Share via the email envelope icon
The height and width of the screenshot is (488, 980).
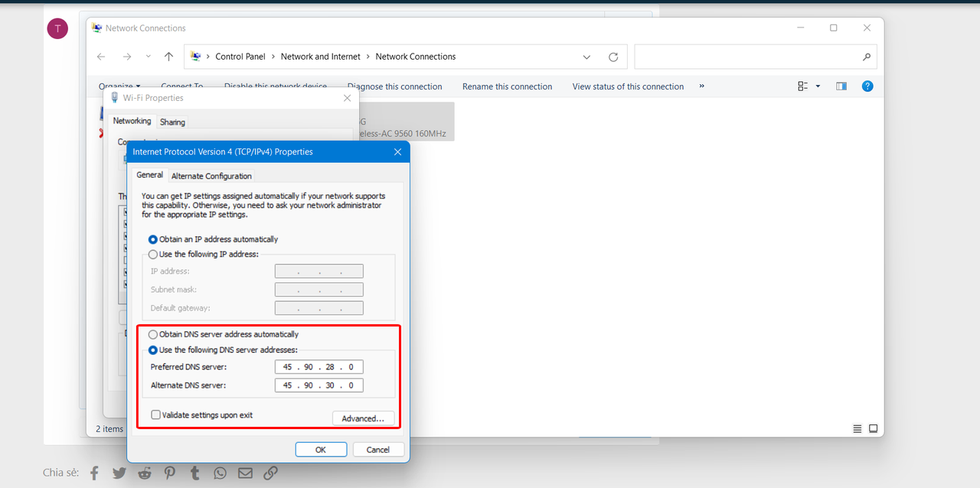click(245, 473)
